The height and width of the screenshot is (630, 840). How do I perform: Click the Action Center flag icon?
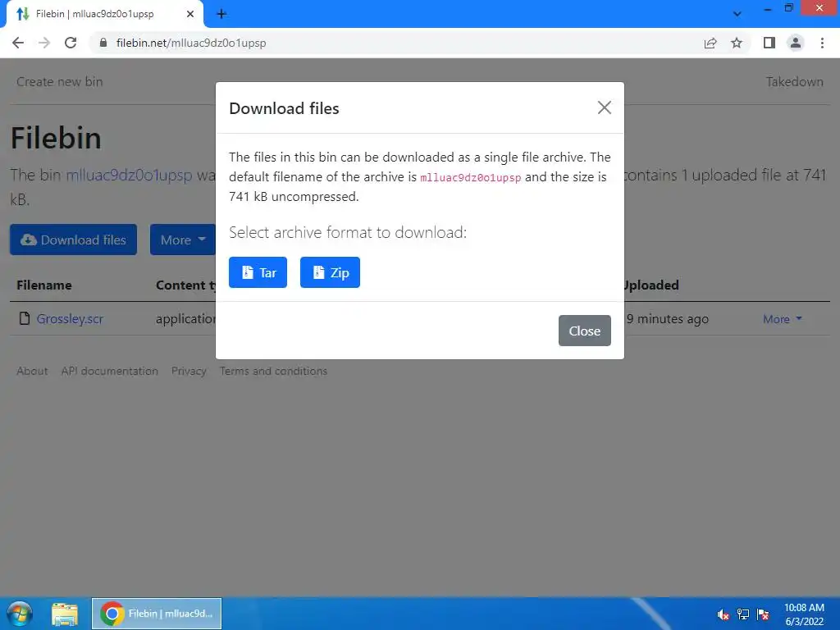click(x=764, y=614)
